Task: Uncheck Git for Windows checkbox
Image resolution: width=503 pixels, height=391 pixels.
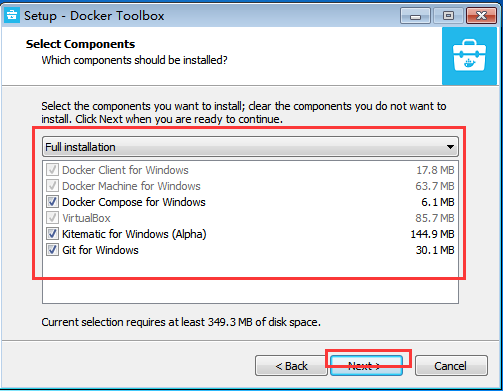Action: (x=52, y=250)
